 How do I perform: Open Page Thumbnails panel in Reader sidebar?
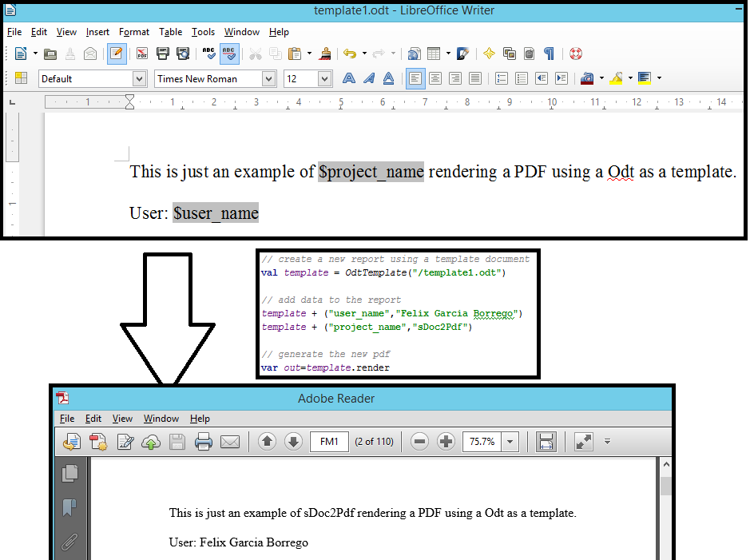point(70,474)
